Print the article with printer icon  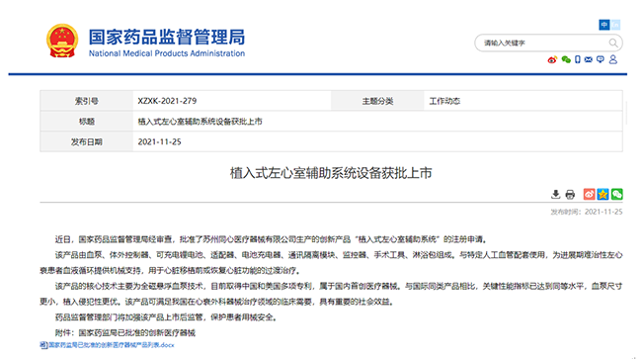click(x=570, y=195)
